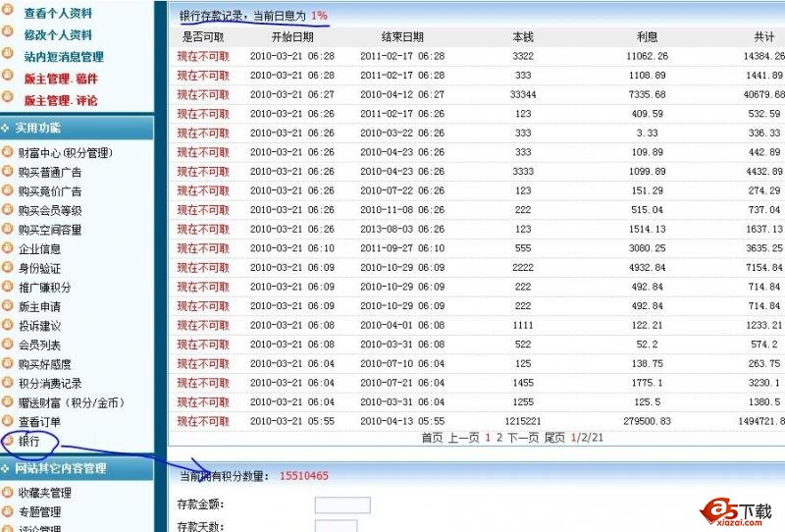785x532 pixels.
Task: Click bullet icon beside 专题管理
Action: coord(8,510)
